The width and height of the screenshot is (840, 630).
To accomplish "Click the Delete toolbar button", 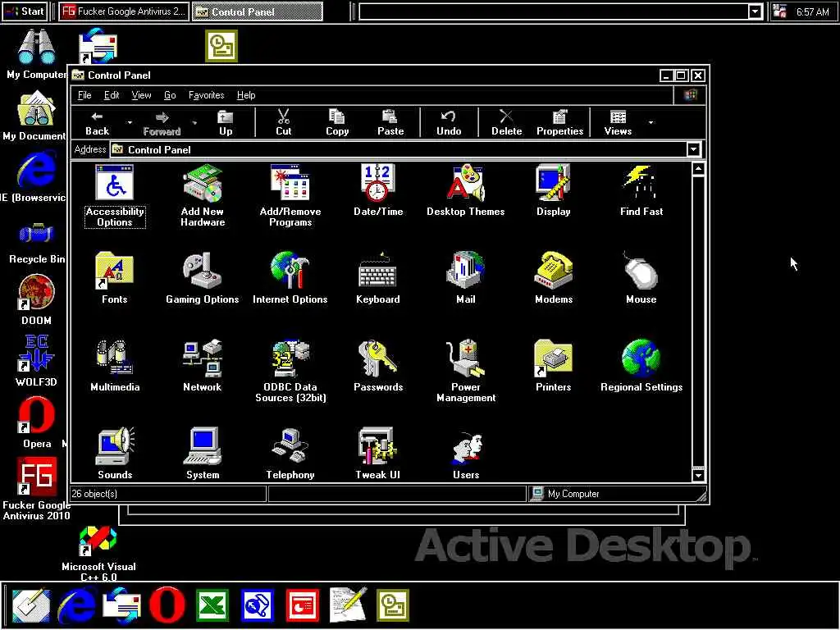I will pos(506,123).
